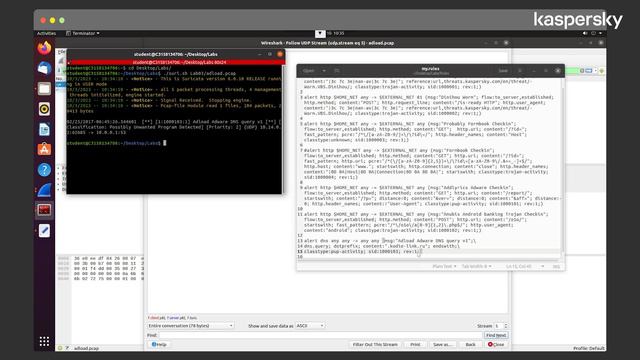Open the Plain Text language dropdown
640x360 pixels.
click(x=444, y=267)
